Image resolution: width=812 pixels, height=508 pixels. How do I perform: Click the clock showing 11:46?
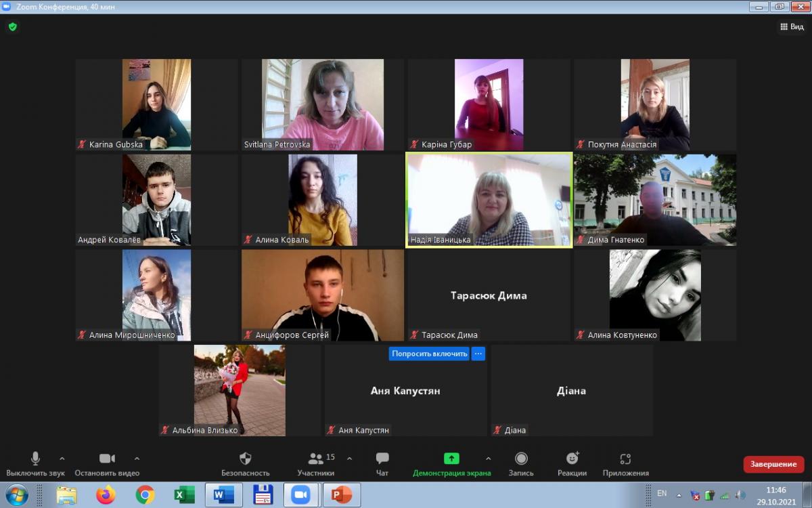[x=776, y=490]
